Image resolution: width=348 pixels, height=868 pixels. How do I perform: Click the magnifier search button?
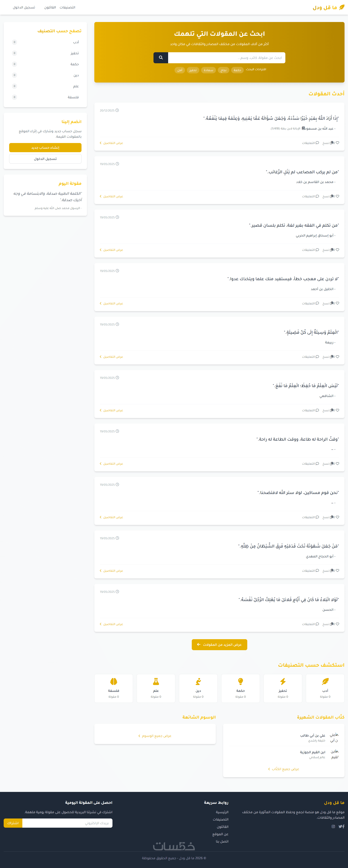(x=160, y=58)
